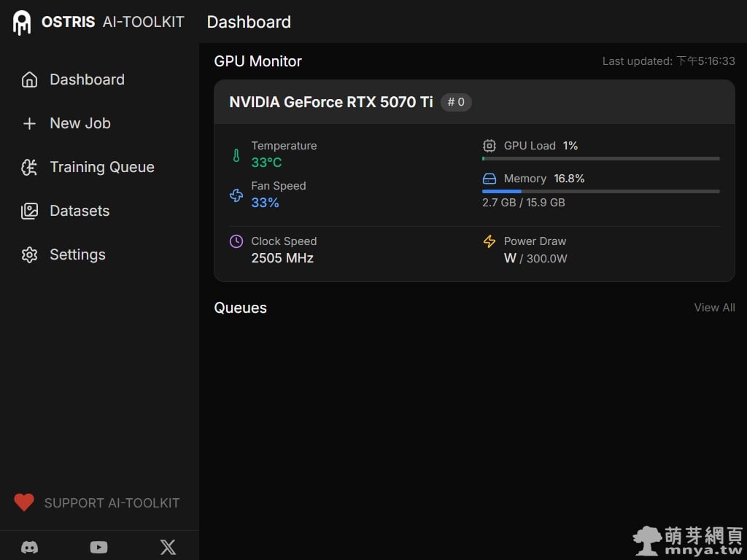Screen dimensions: 747x560
Task: Click the #0 GPU index badge
Action: click(456, 102)
